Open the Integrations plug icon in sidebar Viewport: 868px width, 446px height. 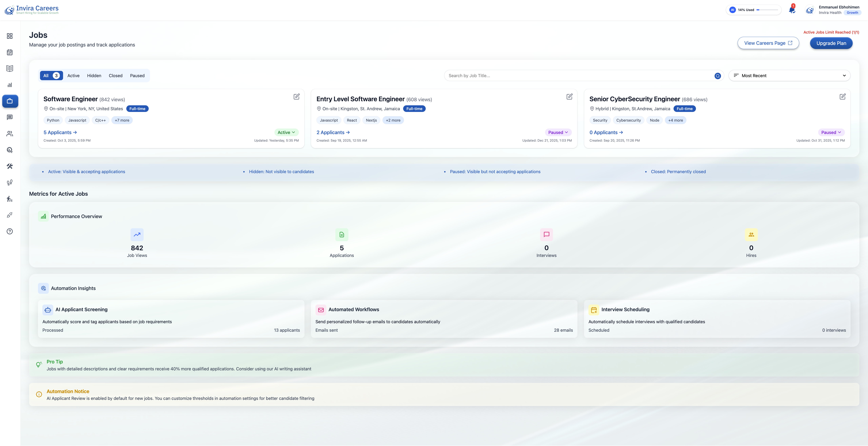(10, 215)
